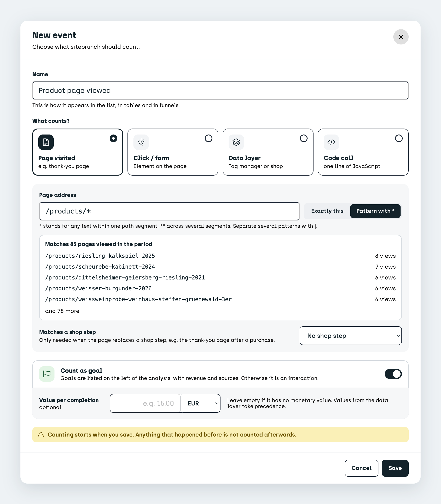
Task: Select the Data layer radio button
Action: [x=304, y=138]
